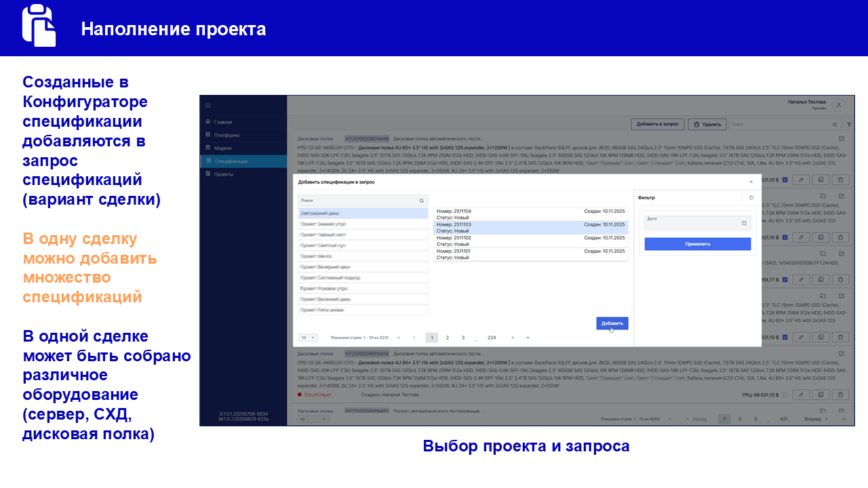
Task: Go to page 224 in dialog pagination
Action: [492, 338]
